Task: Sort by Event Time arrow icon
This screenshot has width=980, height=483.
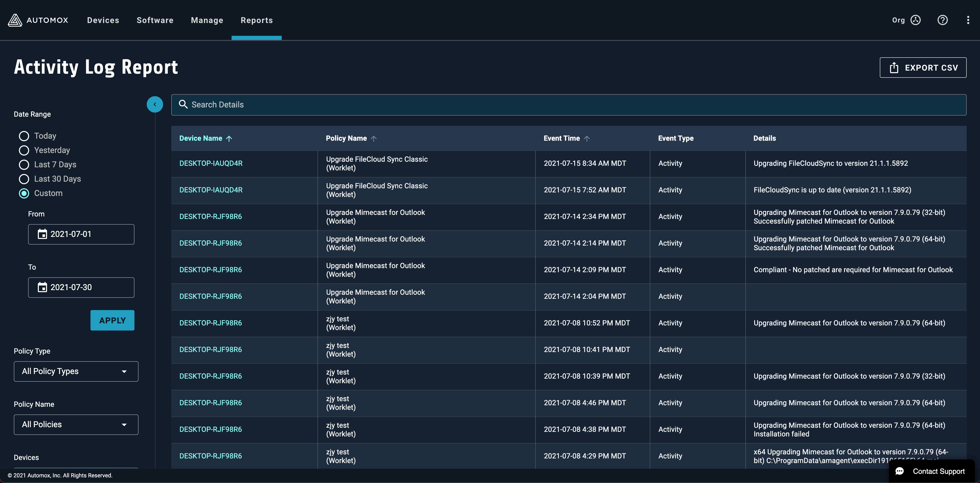Action: pos(587,139)
